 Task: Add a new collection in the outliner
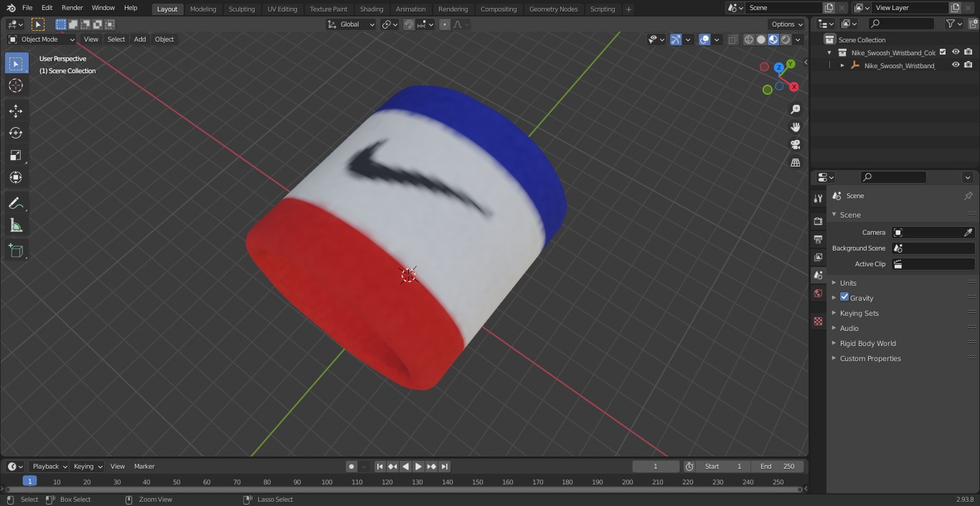click(971, 24)
